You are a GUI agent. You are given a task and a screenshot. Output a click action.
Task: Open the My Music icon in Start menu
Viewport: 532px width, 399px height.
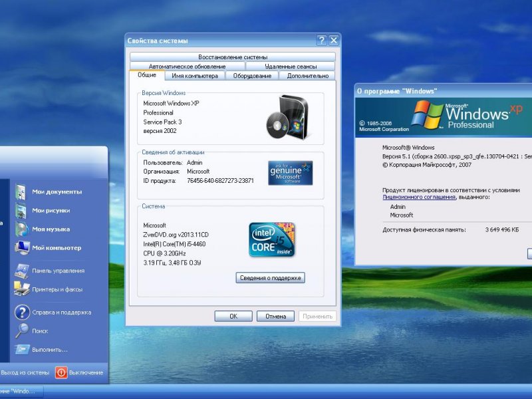[21, 229]
